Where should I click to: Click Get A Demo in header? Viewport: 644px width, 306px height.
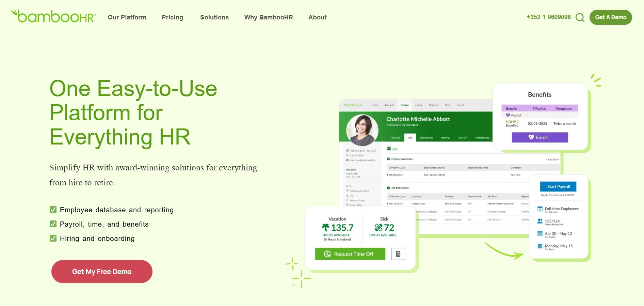610,17
